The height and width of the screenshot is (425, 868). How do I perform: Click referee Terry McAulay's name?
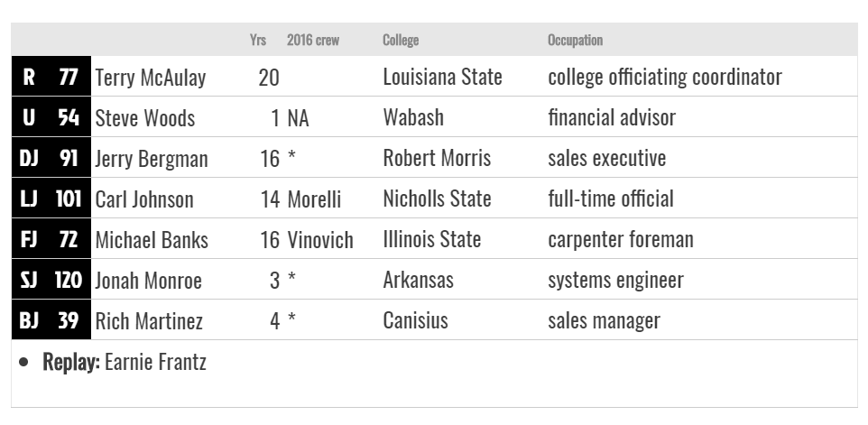pyautogui.click(x=150, y=77)
